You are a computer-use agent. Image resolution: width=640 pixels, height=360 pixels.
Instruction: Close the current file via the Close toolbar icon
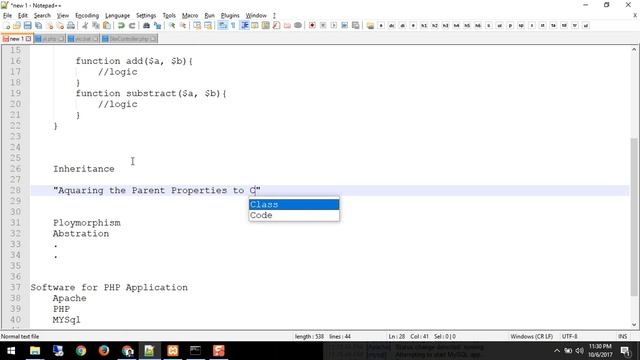pos(49,26)
